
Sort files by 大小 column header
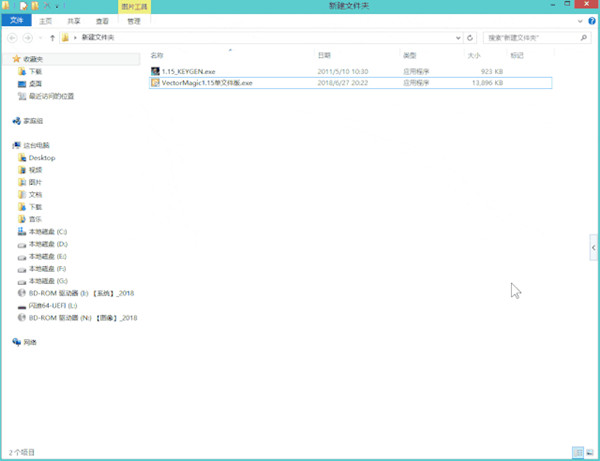(472, 55)
